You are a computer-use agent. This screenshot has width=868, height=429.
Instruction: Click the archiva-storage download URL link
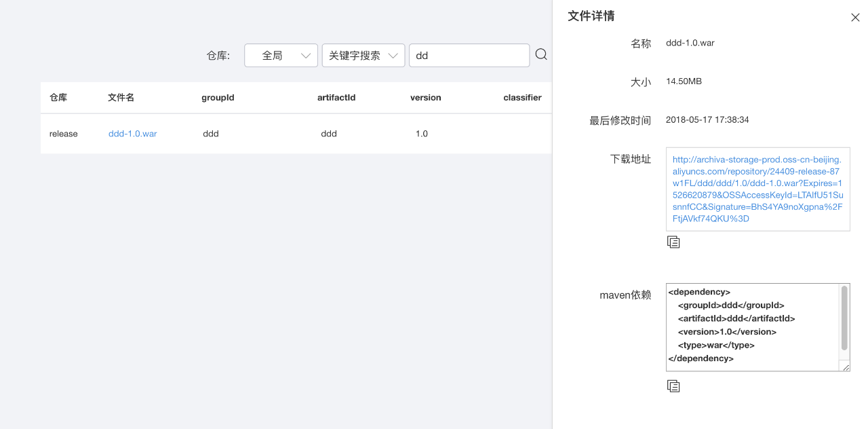point(757,189)
